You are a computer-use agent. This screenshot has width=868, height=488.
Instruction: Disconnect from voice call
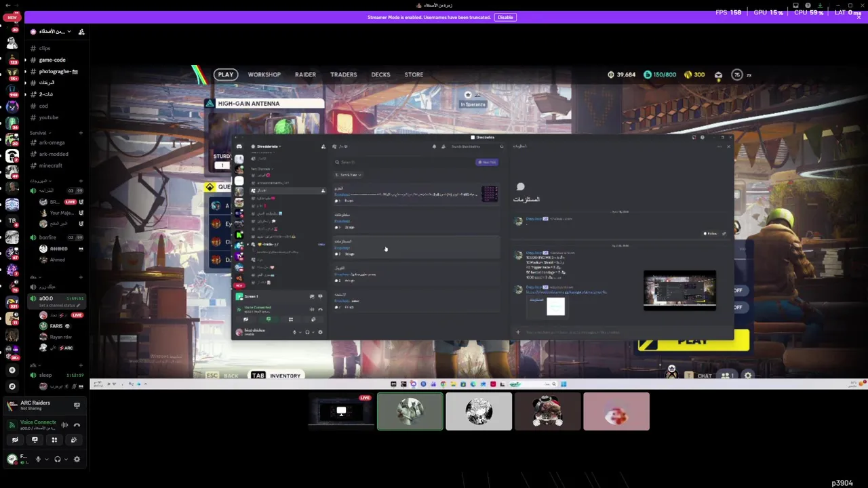(77, 425)
